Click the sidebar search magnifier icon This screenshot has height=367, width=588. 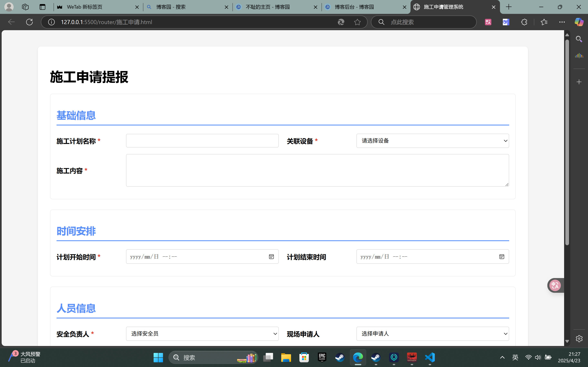click(579, 39)
